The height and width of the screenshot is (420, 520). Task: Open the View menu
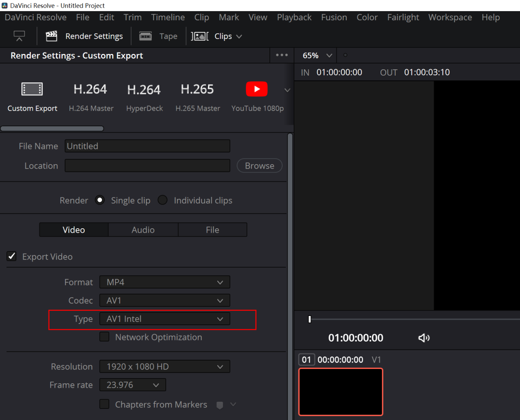click(x=258, y=17)
